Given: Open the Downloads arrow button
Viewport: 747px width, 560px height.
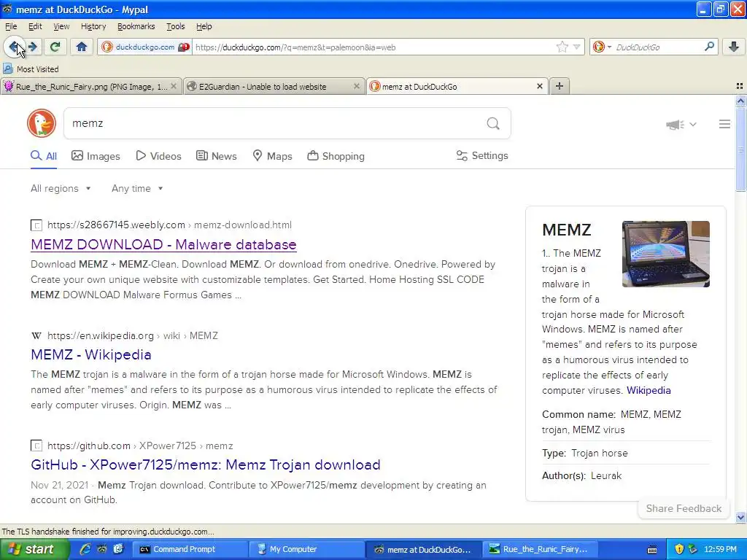Looking at the screenshot, I should [x=733, y=47].
